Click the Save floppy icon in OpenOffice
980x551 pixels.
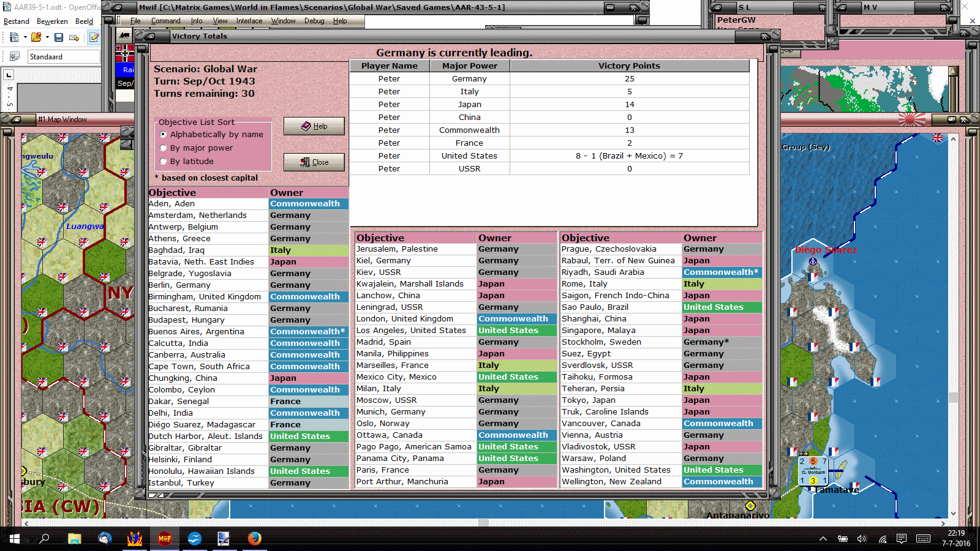click(x=59, y=38)
